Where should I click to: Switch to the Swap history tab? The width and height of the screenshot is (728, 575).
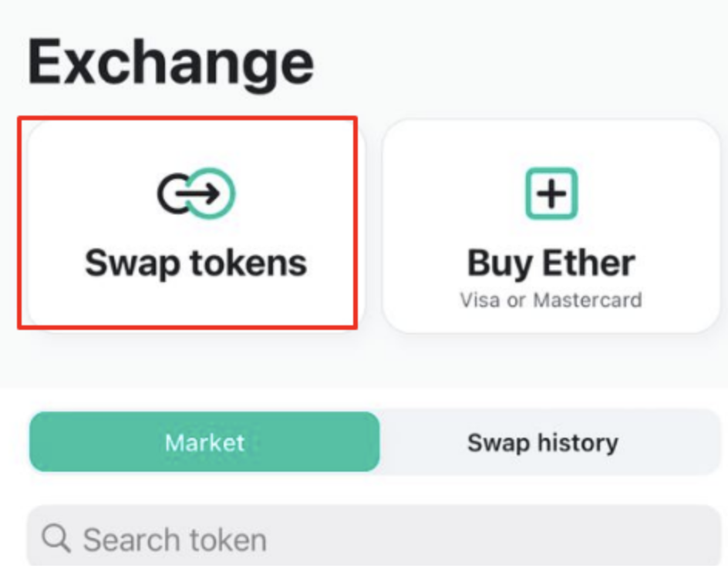(x=543, y=442)
